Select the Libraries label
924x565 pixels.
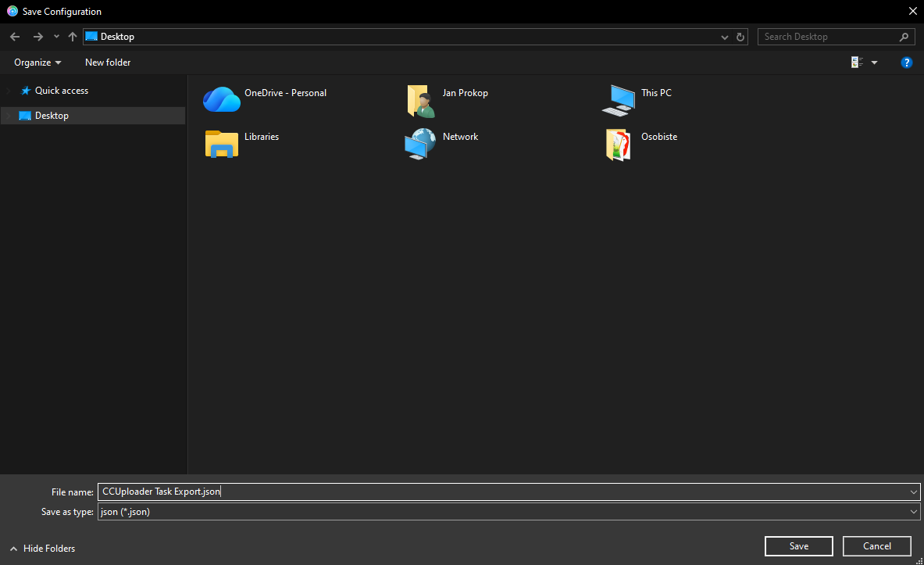tap(262, 136)
